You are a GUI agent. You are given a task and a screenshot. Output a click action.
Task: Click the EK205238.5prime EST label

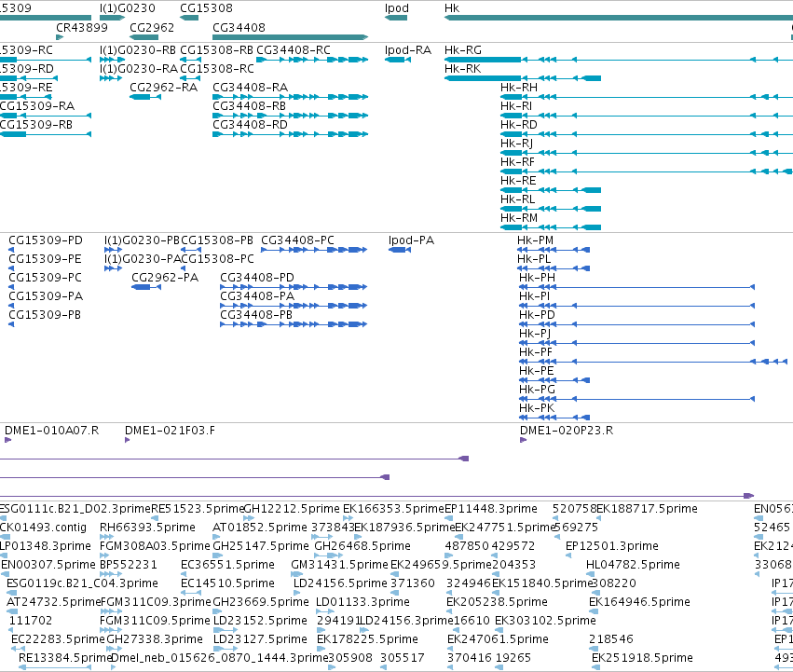click(497, 602)
